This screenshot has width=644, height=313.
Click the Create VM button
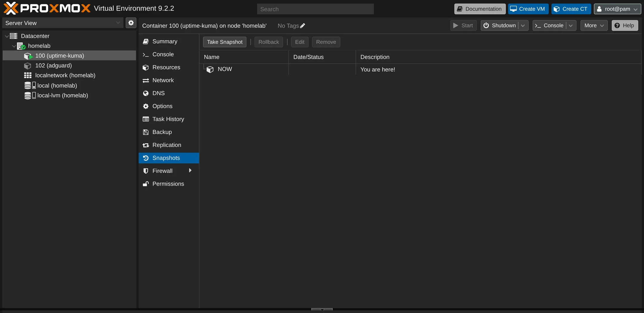(528, 9)
